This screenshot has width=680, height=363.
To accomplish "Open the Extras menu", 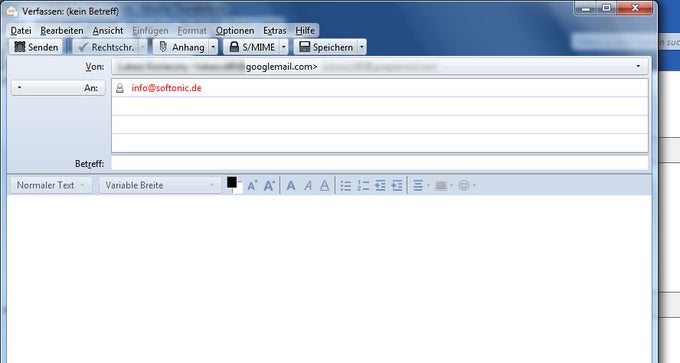I will click(x=275, y=31).
